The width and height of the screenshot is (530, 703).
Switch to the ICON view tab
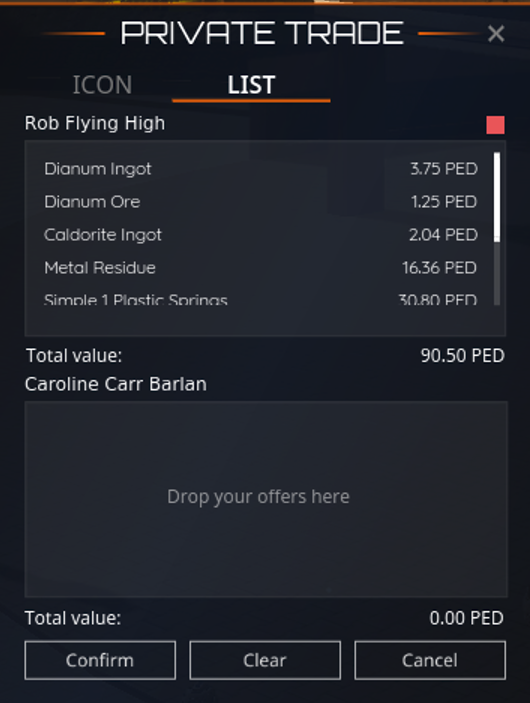(102, 85)
